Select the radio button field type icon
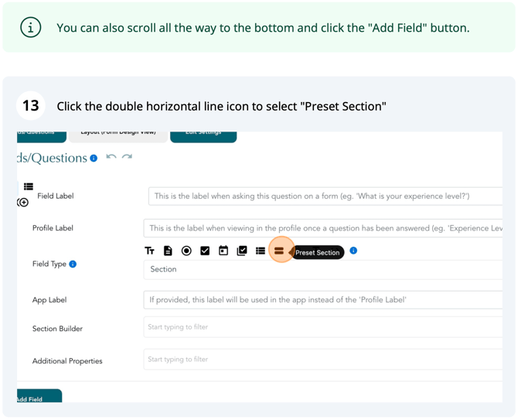518x420 pixels. coord(186,251)
